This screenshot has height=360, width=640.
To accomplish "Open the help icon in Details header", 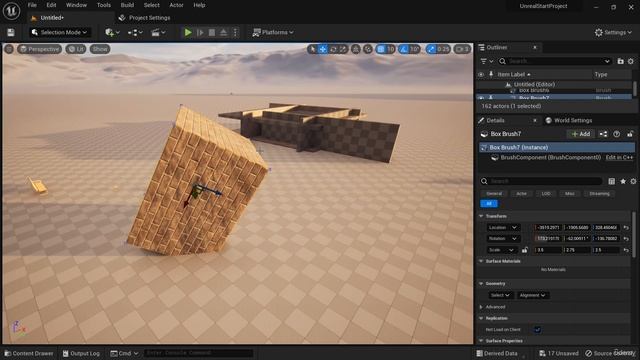I will click(617, 134).
